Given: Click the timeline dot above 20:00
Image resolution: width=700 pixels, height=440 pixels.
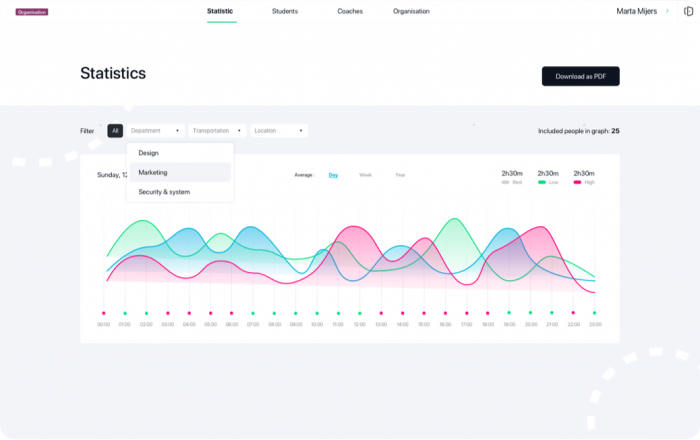Looking at the screenshot, I should pyautogui.click(x=530, y=313).
